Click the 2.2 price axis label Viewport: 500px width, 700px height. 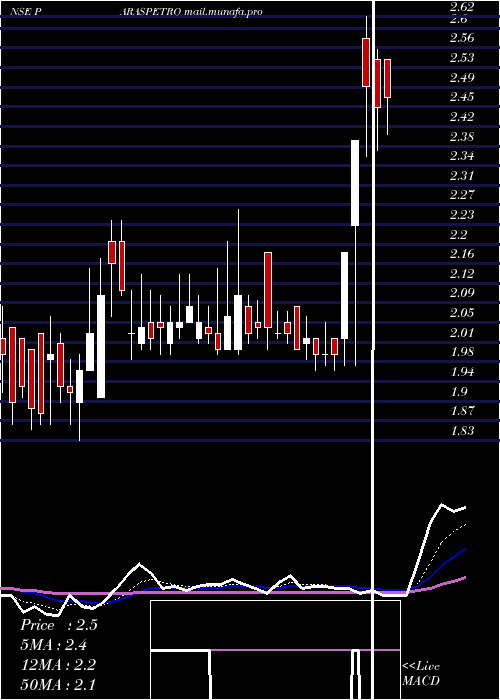(458, 234)
